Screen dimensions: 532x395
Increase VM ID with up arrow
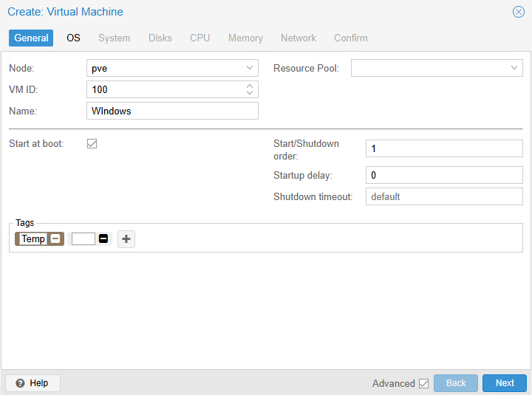pyautogui.click(x=250, y=86)
